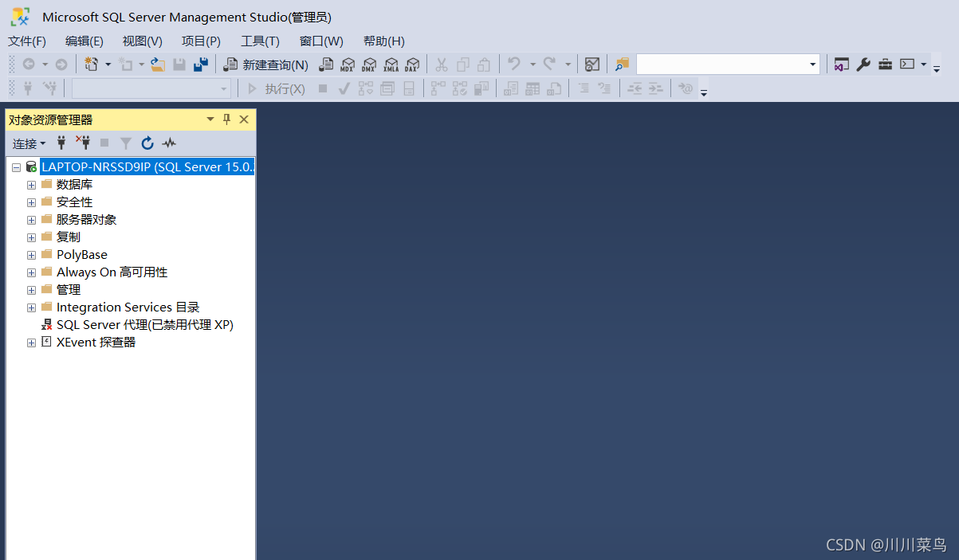Expand the Integration Services 目录 folder
The image size is (959, 560).
[32, 307]
